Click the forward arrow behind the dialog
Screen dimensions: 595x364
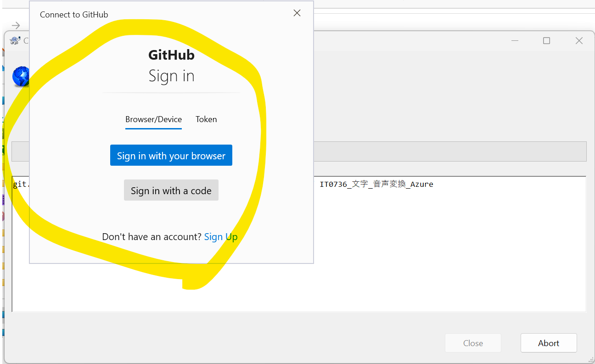tap(16, 25)
